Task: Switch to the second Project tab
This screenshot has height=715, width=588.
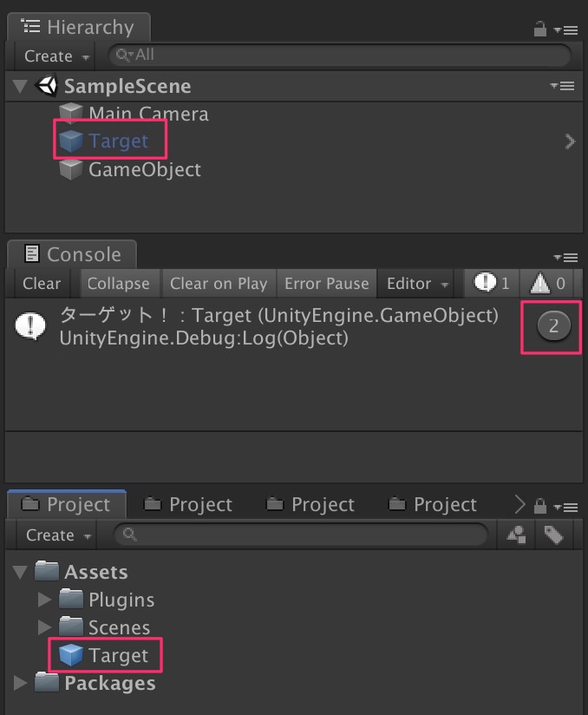Action: click(189, 505)
